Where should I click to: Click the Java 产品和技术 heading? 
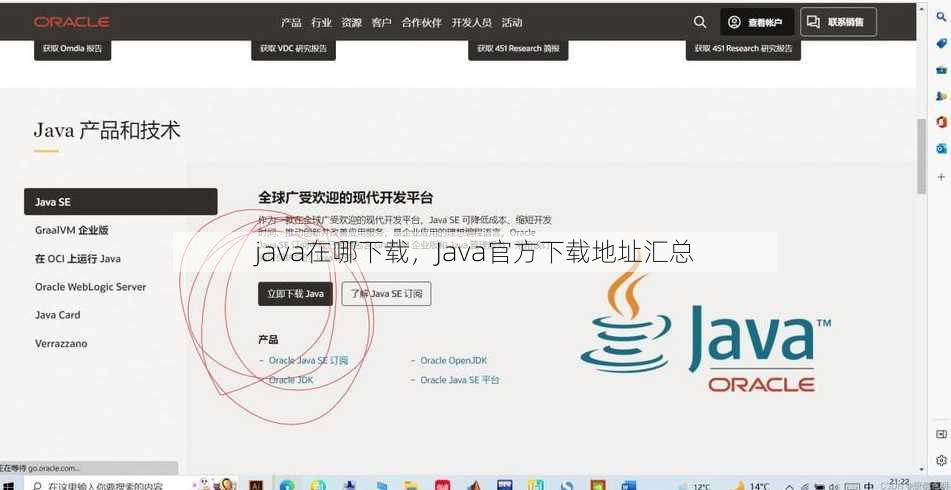point(107,130)
